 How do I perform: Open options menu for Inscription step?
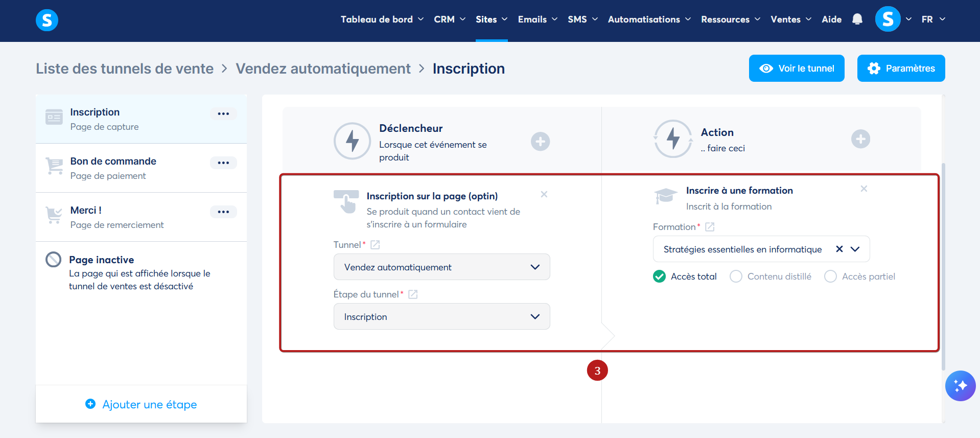[x=223, y=113]
